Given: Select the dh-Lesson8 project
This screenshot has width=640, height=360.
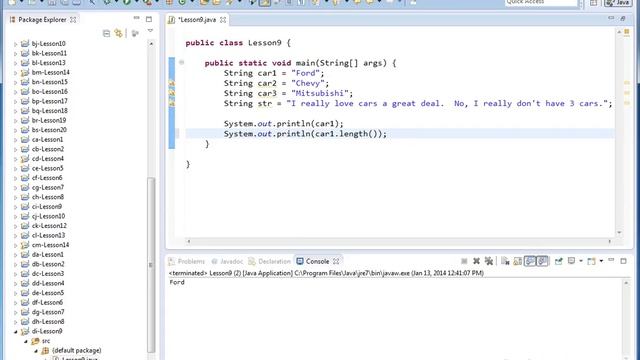Looking at the screenshot, I should point(48,322).
